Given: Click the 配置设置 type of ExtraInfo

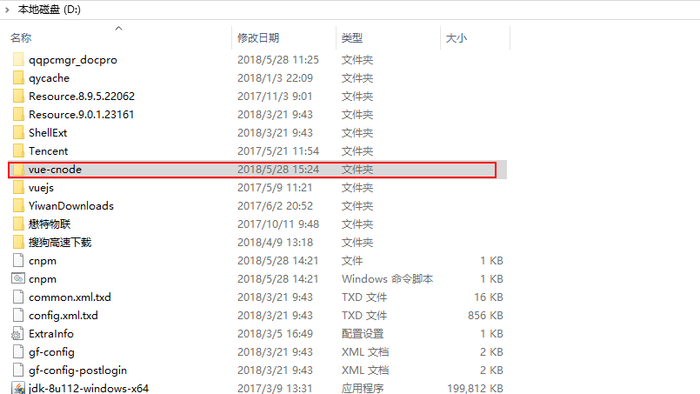Looking at the screenshot, I should (362, 334).
